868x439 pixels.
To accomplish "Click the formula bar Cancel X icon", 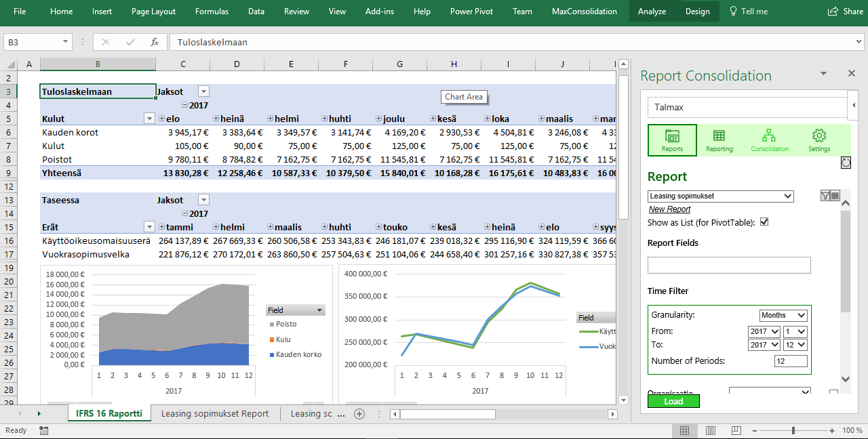I will (x=105, y=42).
